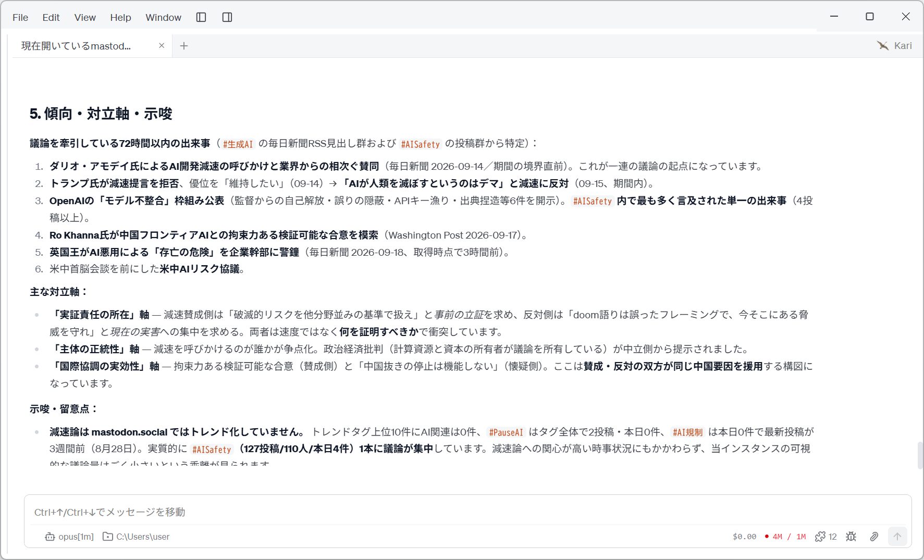Toggle the right sidebar panel icon
The image size is (924, 560).
pos(227,17)
